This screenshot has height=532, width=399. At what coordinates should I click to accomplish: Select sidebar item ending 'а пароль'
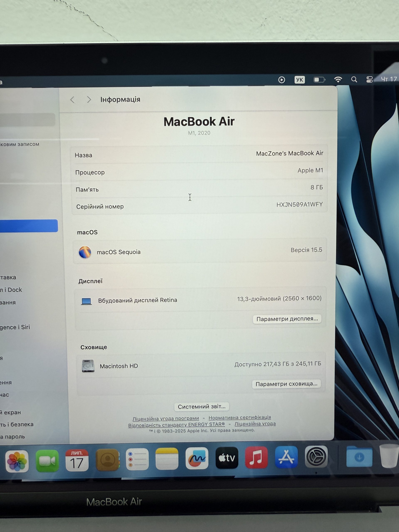click(x=12, y=437)
